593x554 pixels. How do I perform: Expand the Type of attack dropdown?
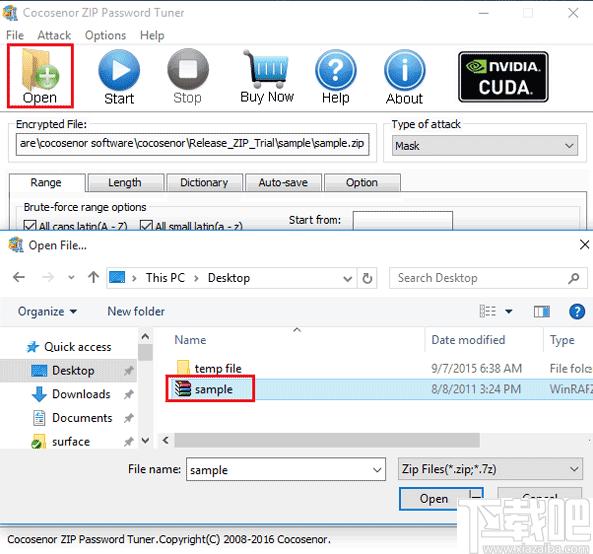pos(569,146)
